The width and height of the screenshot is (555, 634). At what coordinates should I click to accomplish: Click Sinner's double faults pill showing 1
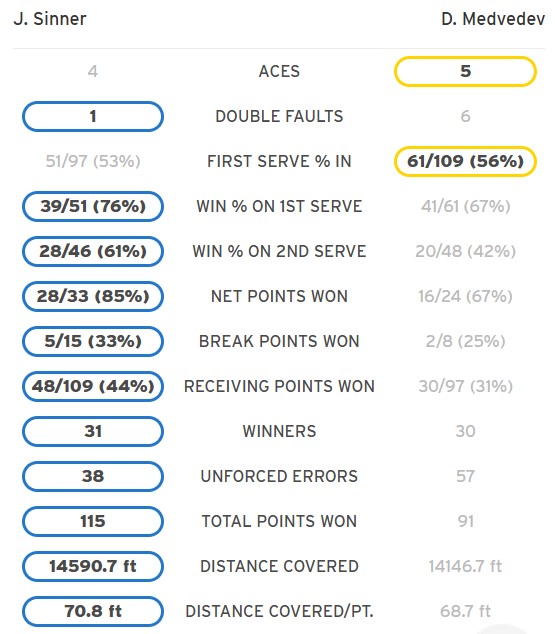point(93,116)
